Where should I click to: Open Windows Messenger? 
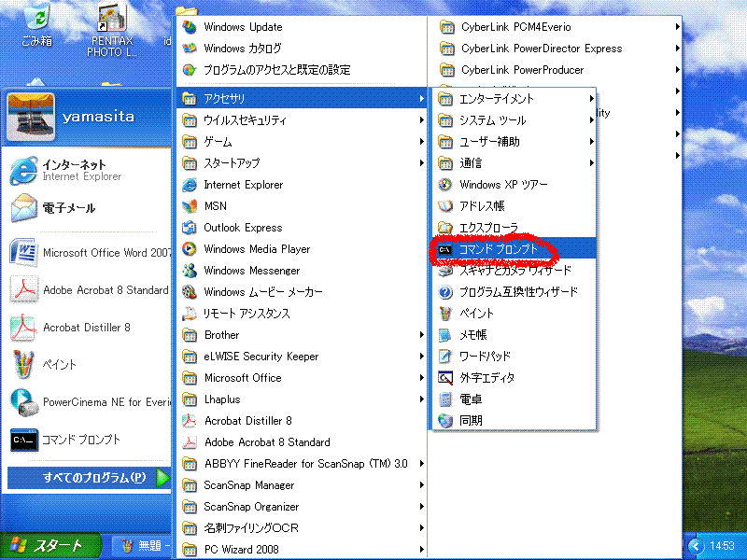(x=302, y=271)
